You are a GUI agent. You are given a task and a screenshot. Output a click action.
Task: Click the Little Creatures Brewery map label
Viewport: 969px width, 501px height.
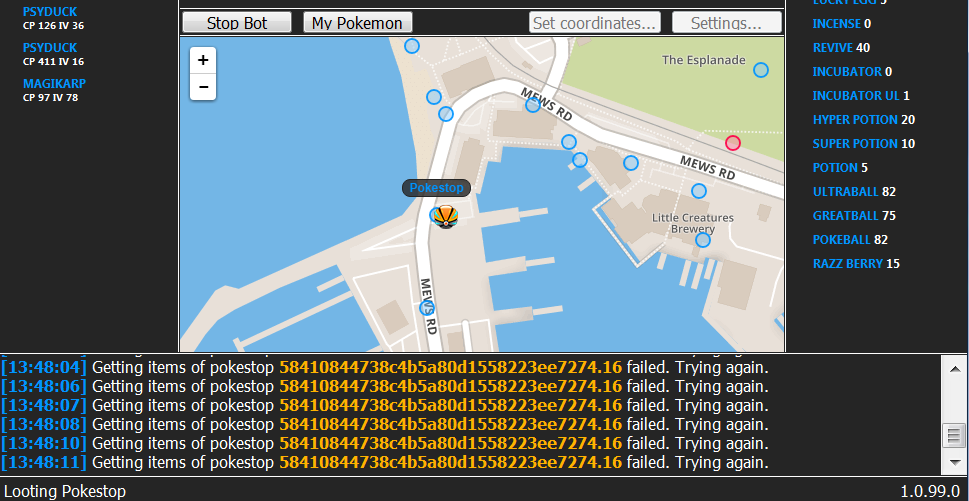pos(693,224)
